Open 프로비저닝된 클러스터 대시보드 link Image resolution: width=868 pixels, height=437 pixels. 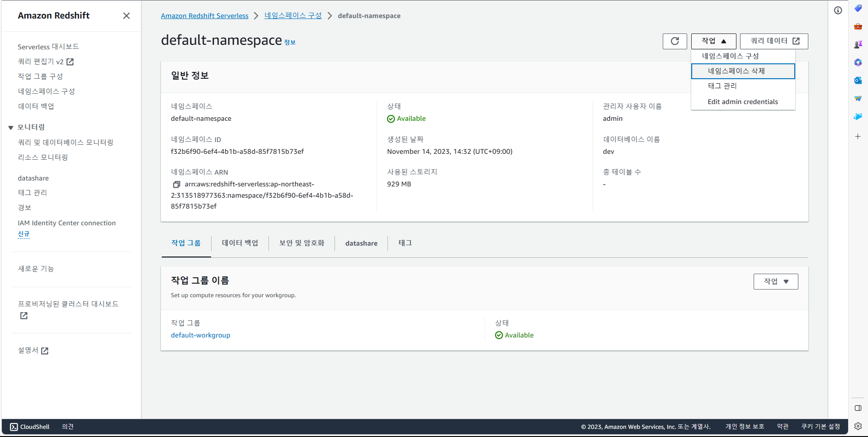tap(68, 304)
